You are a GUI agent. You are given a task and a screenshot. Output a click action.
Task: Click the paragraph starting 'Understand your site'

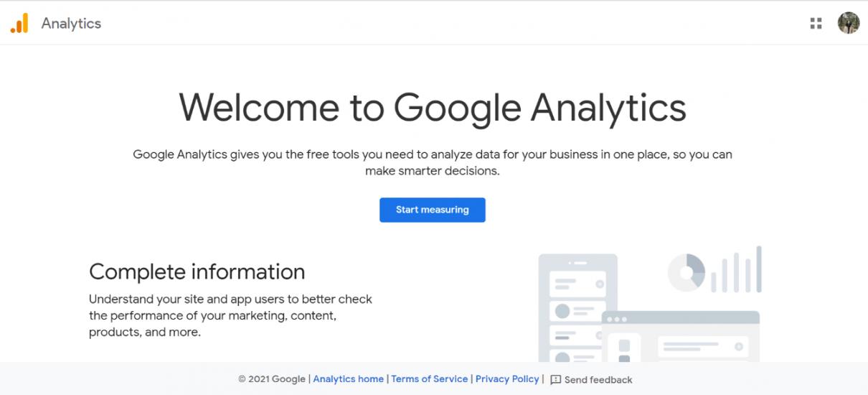[x=230, y=315]
